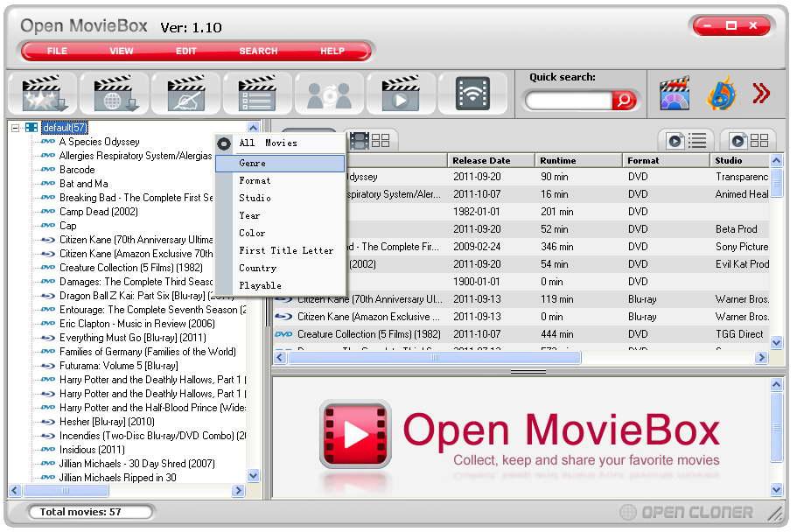
Task: Choose Year in the grouping menu
Action: pos(280,215)
